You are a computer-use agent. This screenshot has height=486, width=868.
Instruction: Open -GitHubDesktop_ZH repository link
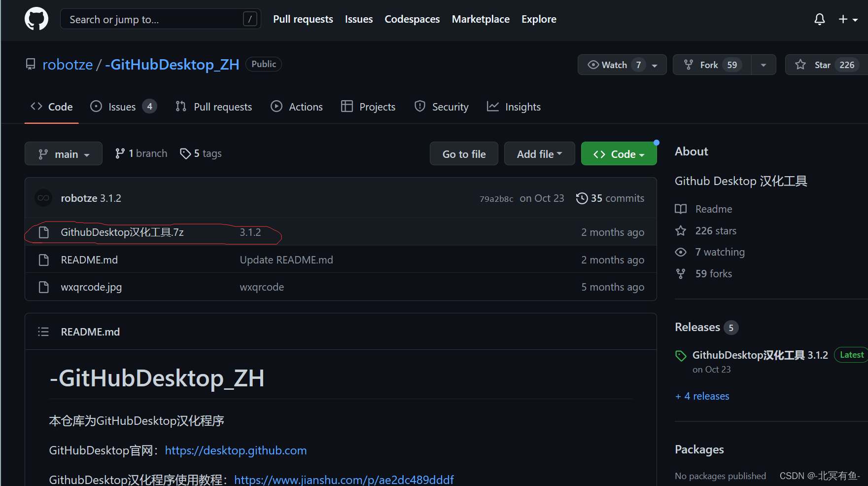tap(172, 65)
